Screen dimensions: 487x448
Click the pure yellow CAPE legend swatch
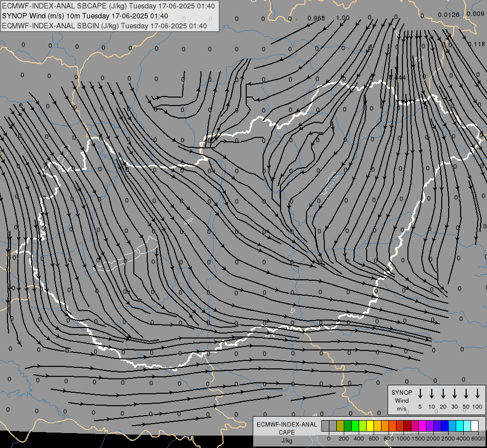point(370,426)
